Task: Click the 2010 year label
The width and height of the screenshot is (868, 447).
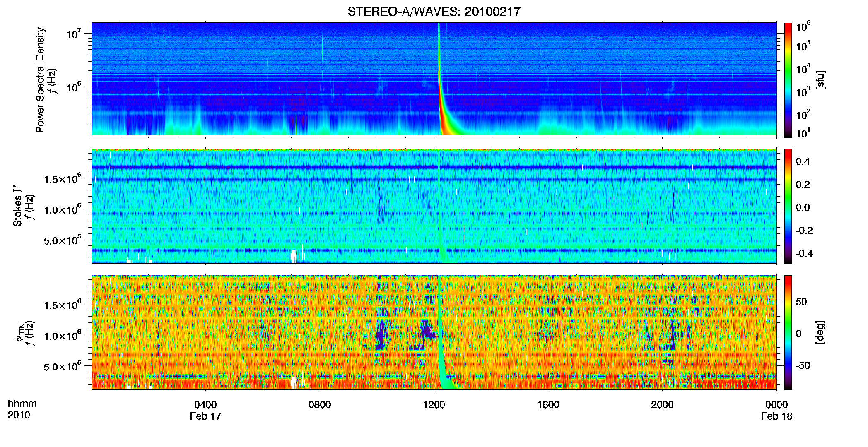Action: 19,415
